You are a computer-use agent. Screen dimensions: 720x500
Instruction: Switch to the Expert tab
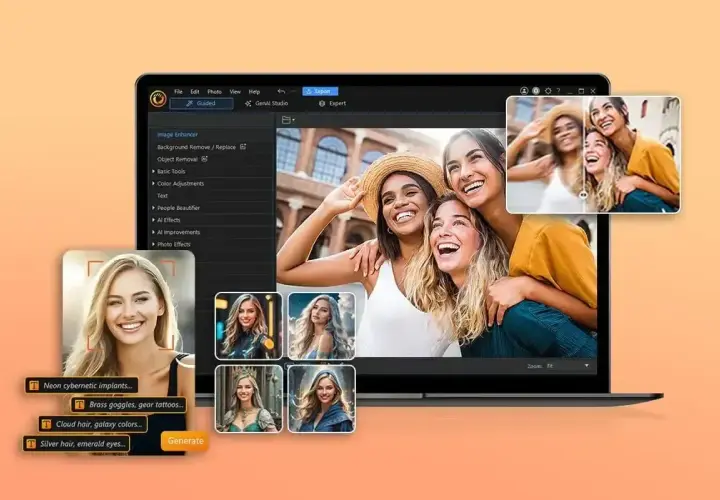(x=332, y=103)
